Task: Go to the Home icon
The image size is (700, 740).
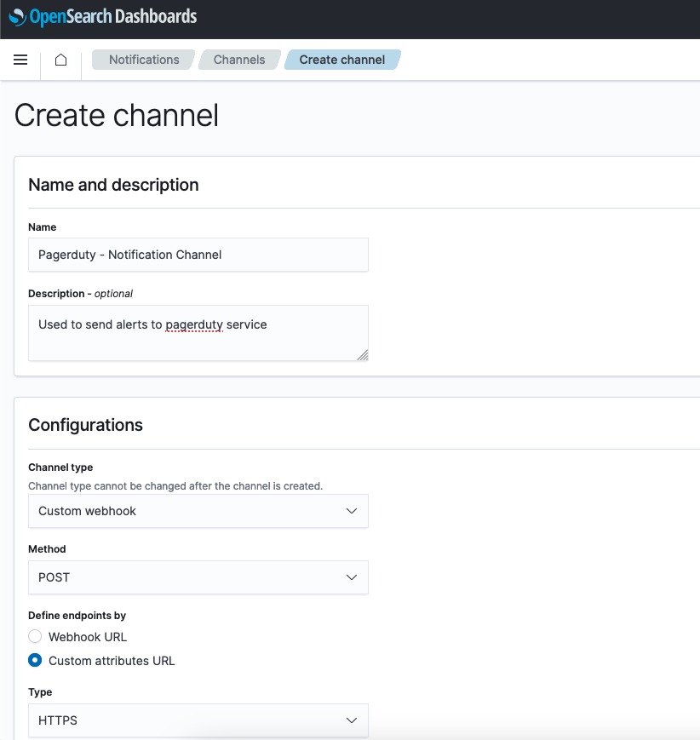Action: coord(61,60)
